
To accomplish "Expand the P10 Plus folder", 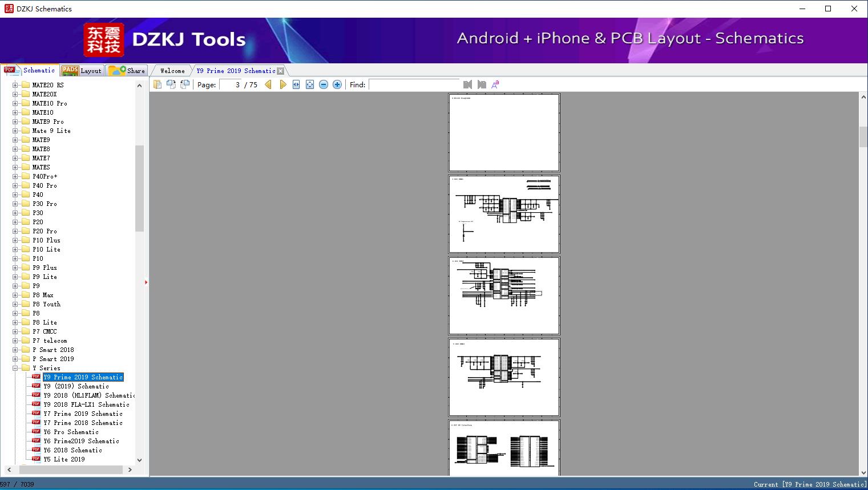I will 15,240.
